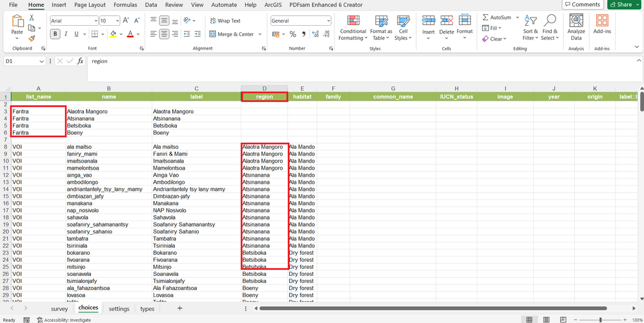Open Accounting Number Format
The width and height of the screenshot is (644, 323).
275,34
